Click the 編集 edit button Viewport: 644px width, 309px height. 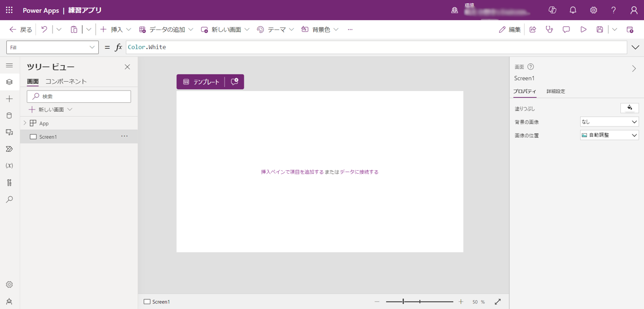coord(510,30)
